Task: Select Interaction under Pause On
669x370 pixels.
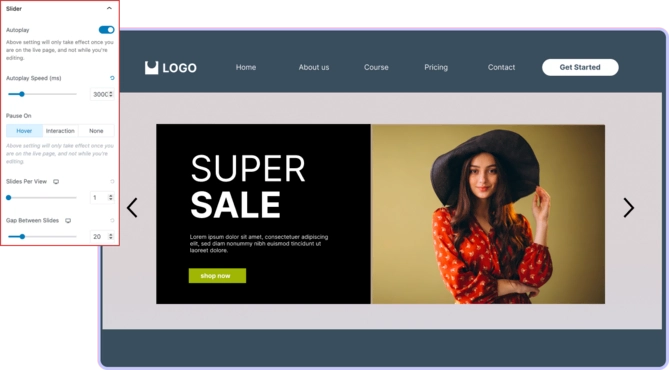Action: [x=60, y=131]
